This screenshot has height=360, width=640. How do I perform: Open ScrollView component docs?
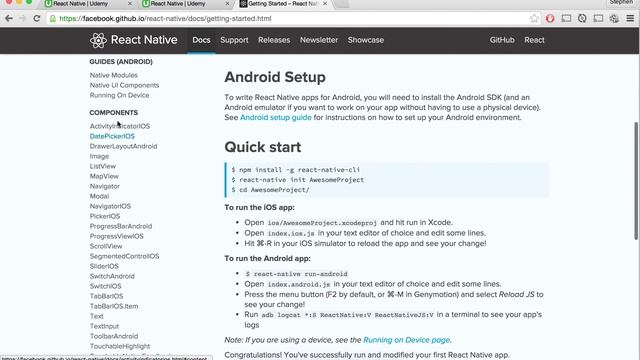106,246
